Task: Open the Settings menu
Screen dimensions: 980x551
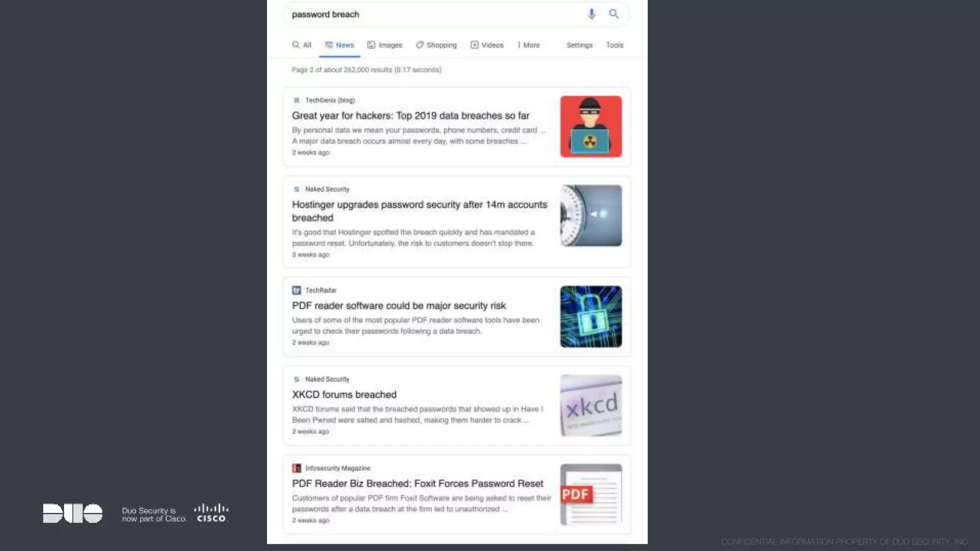Action: (x=579, y=45)
